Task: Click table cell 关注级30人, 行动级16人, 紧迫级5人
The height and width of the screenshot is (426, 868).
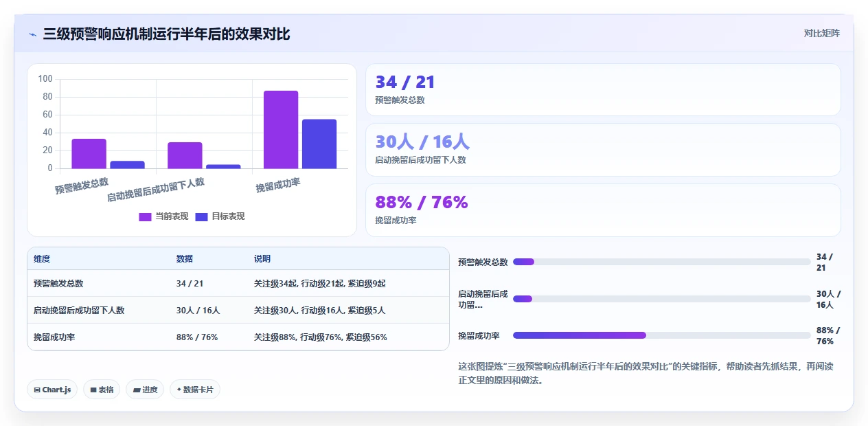Action: click(320, 310)
